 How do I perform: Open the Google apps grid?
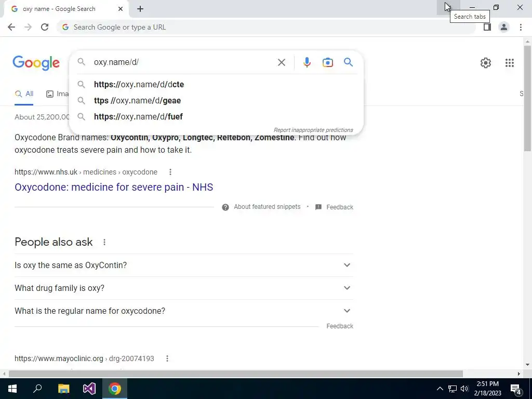(x=509, y=63)
